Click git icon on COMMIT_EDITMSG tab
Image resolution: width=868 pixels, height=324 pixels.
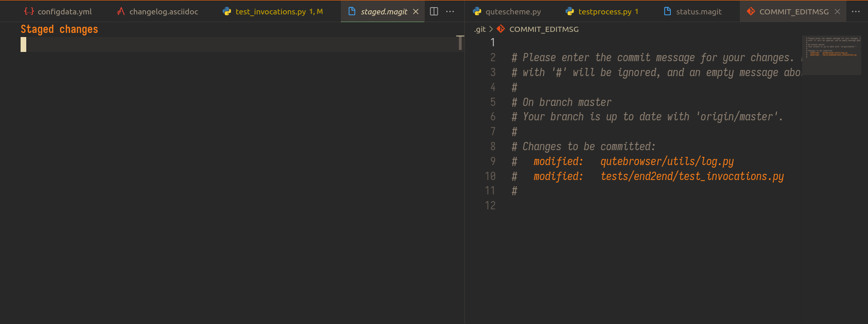(x=751, y=11)
